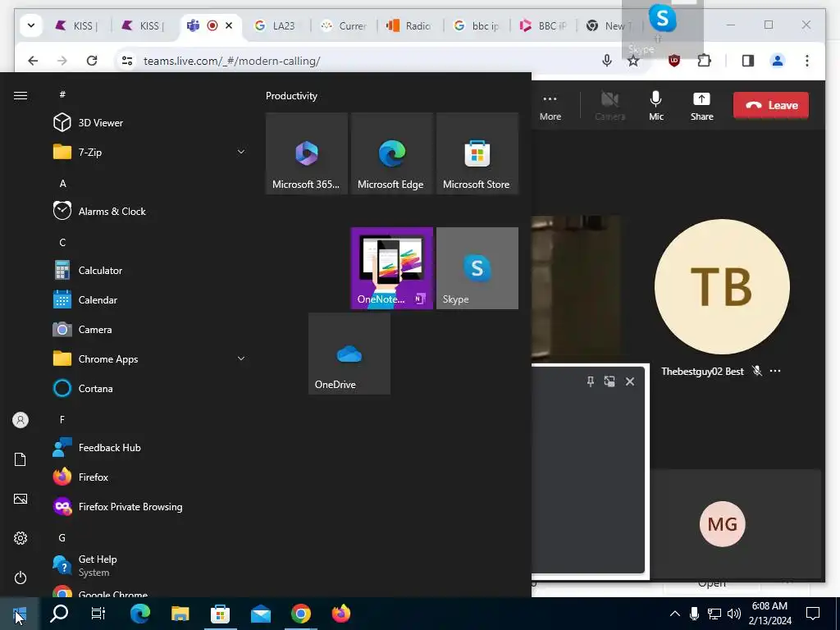Switch to the LA23 Google tab
Screen dimensions: 840x630
click(x=276, y=25)
